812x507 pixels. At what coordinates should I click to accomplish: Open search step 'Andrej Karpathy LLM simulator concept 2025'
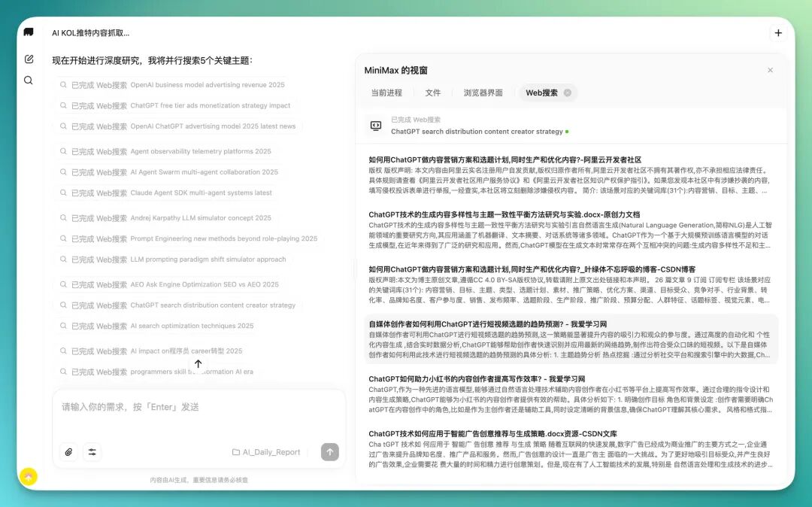click(x=165, y=218)
